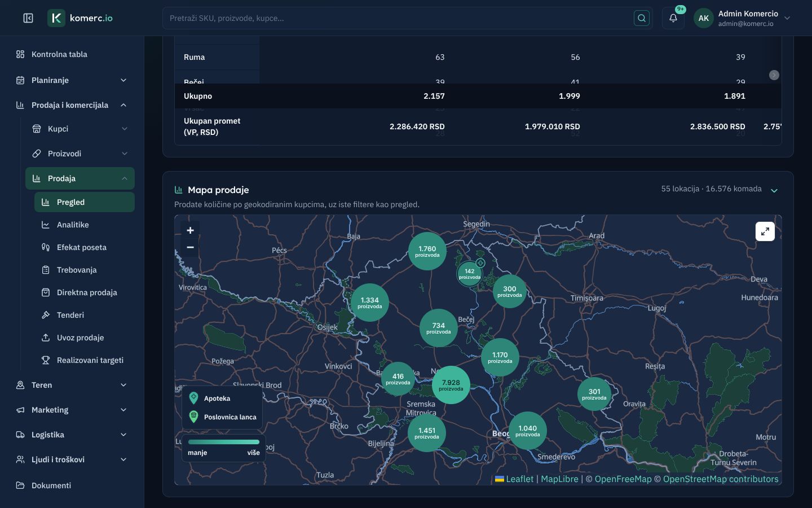Image resolution: width=812 pixels, height=508 pixels.
Task: Toggle the sidebar collapse icon
Action: [x=28, y=18]
